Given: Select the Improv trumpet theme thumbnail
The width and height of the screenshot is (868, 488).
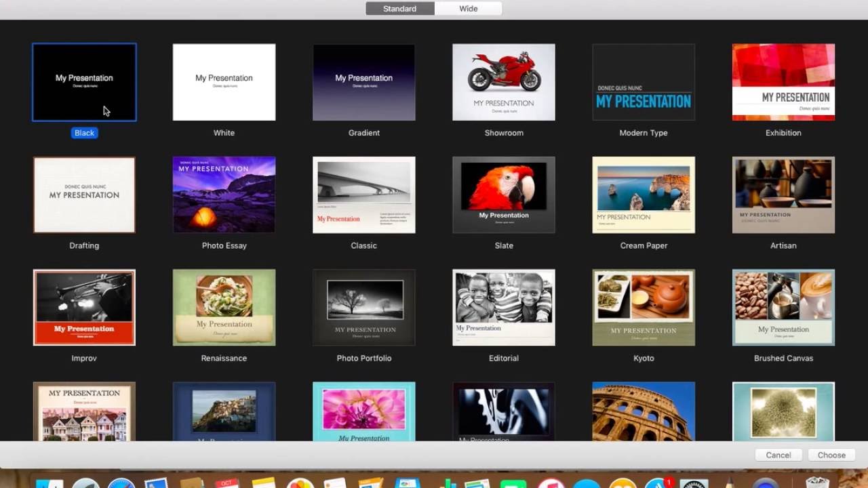Looking at the screenshot, I should point(84,308).
